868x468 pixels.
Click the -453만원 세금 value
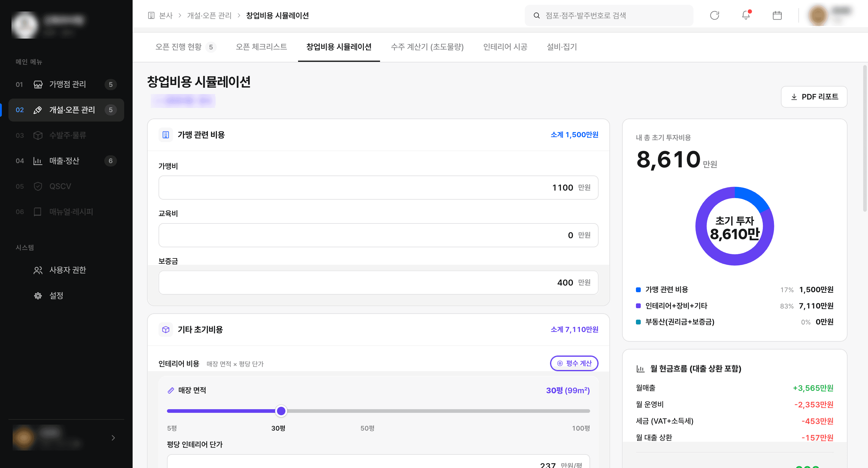pyautogui.click(x=817, y=421)
